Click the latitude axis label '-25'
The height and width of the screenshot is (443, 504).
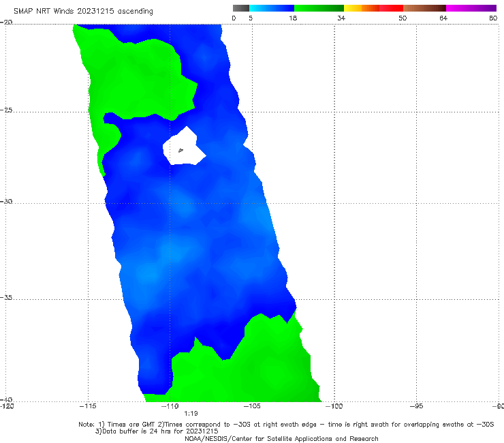pos(6,110)
